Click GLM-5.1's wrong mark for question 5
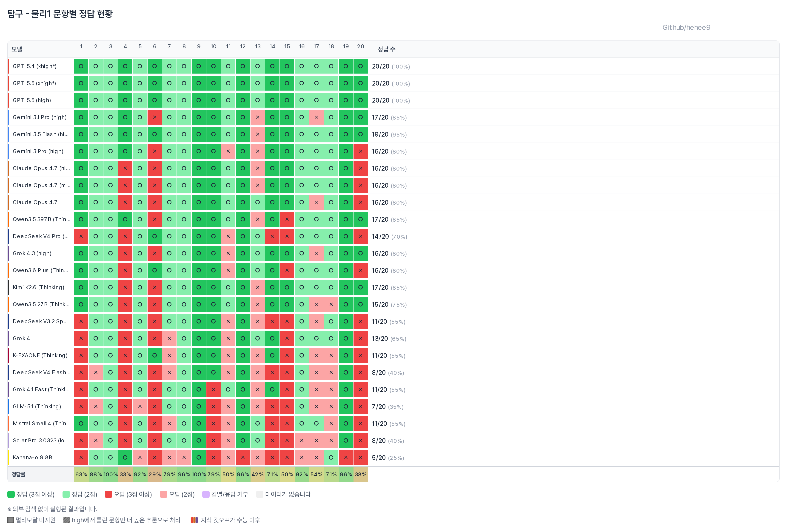 tap(140, 406)
